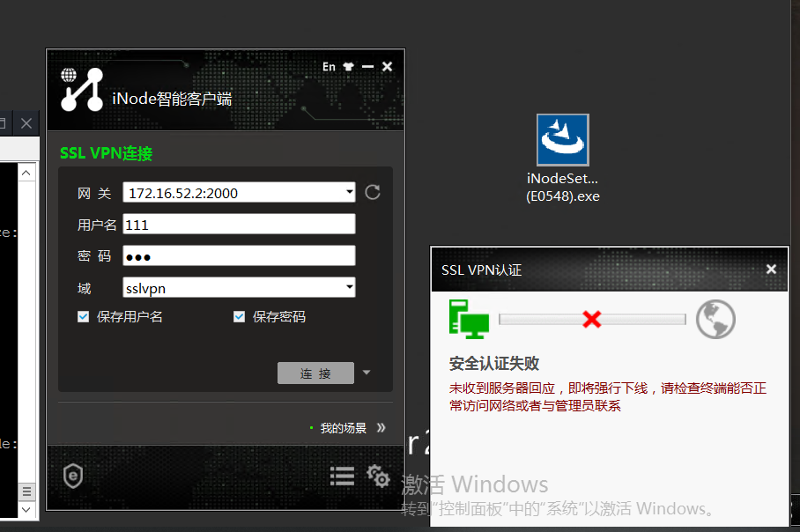The width and height of the screenshot is (800, 532).
Task: Click the red X on connection bar
Action: [x=592, y=320]
